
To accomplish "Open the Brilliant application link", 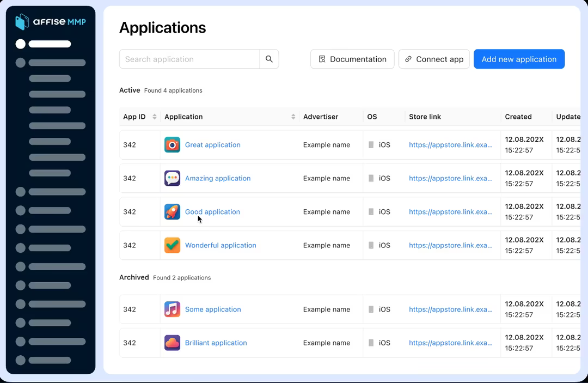I will click(216, 343).
